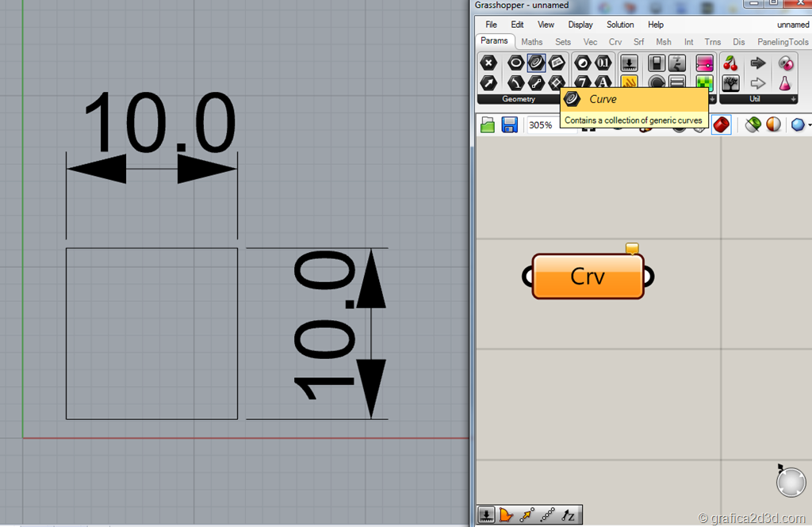Viewport: 812px width, 527px height.
Task: Expand the Util panel dropdown arrow
Action: [793, 100]
